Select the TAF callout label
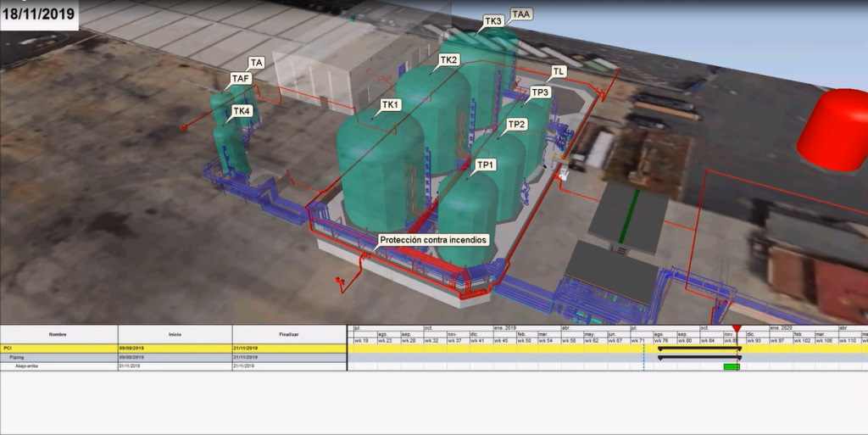 tap(242, 79)
